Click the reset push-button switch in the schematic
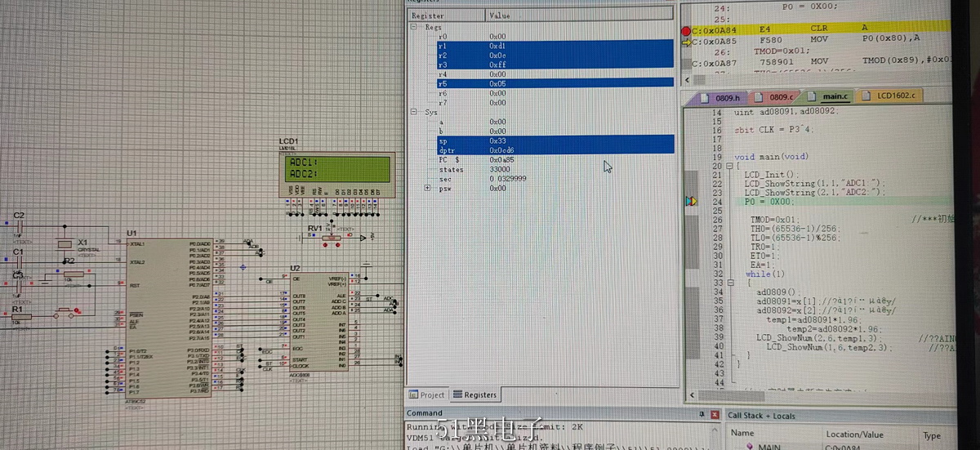This screenshot has height=450, width=980. click(x=65, y=314)
